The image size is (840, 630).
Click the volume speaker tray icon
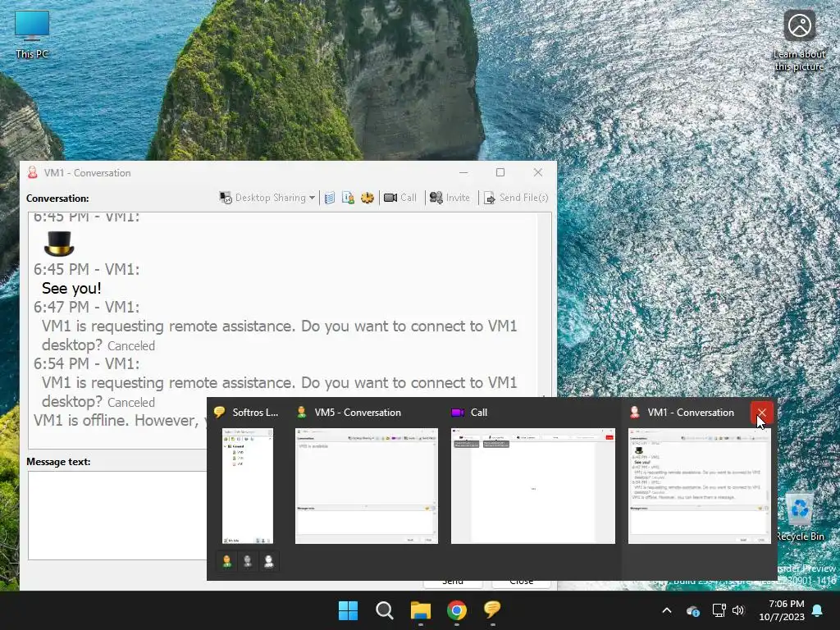tap(738, 610)
